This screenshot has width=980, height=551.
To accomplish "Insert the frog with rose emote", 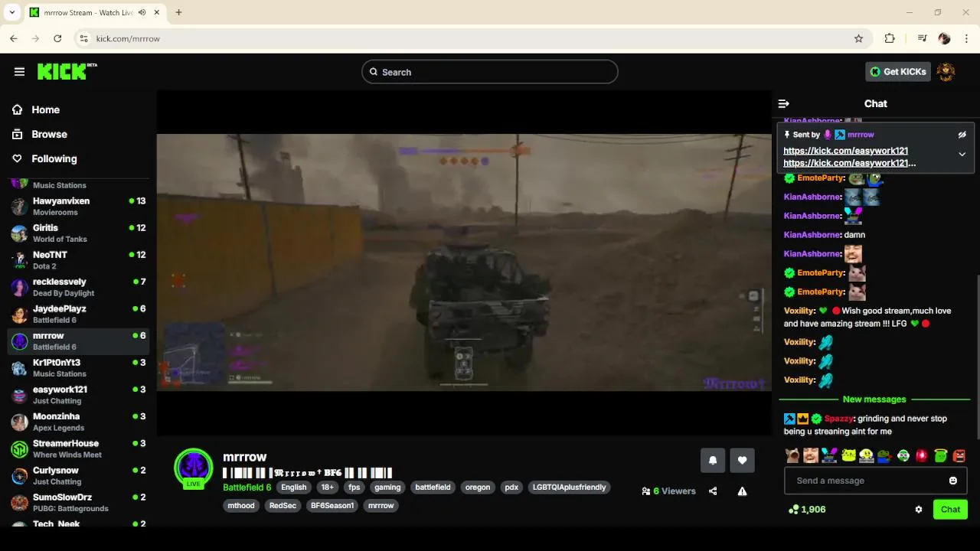I will point(885,455).
